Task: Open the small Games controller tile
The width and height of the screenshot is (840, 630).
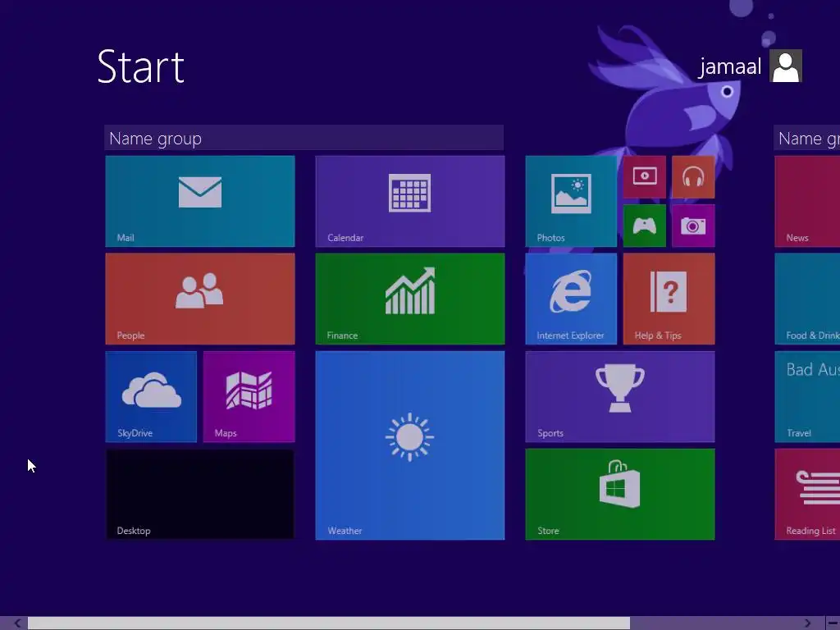Action: point(645,226)
